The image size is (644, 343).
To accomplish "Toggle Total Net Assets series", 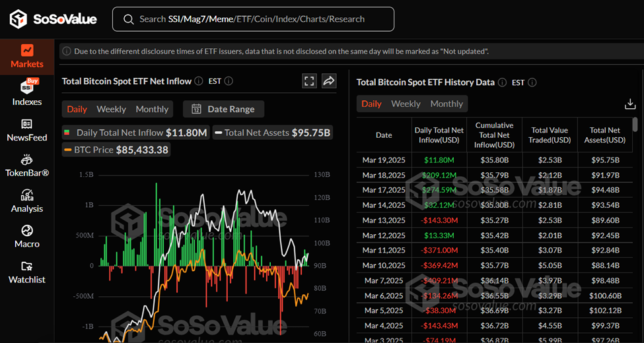I will (x=273, y=133).
